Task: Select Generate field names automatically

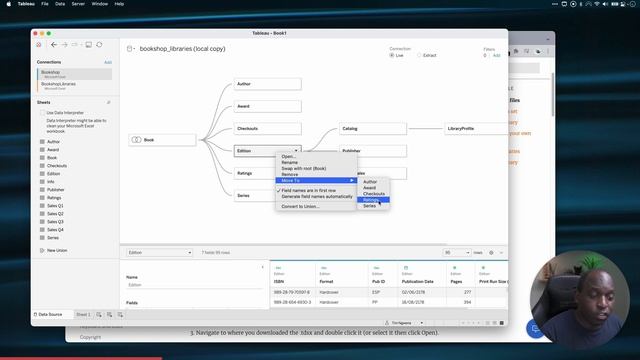Action: click(316, 197)
